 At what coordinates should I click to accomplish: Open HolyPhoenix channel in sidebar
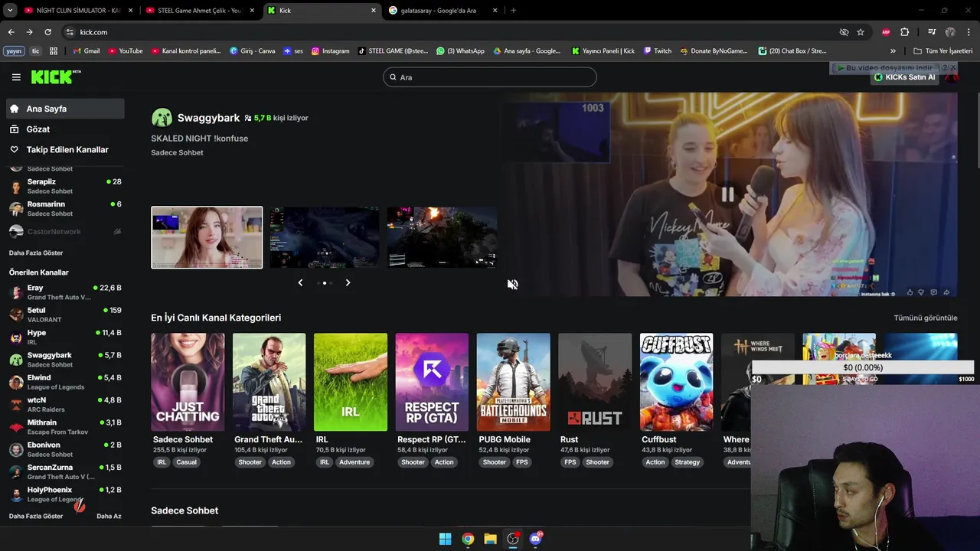[x=65, y=494]
